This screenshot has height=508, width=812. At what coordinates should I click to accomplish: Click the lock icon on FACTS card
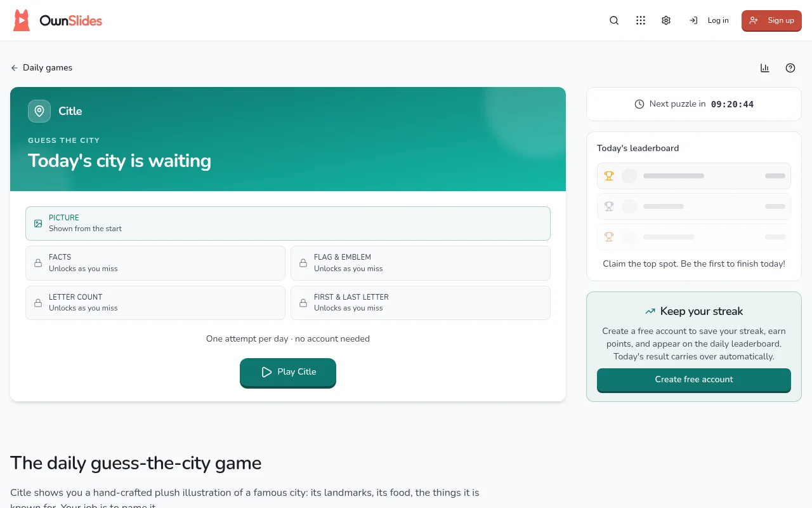38,263
